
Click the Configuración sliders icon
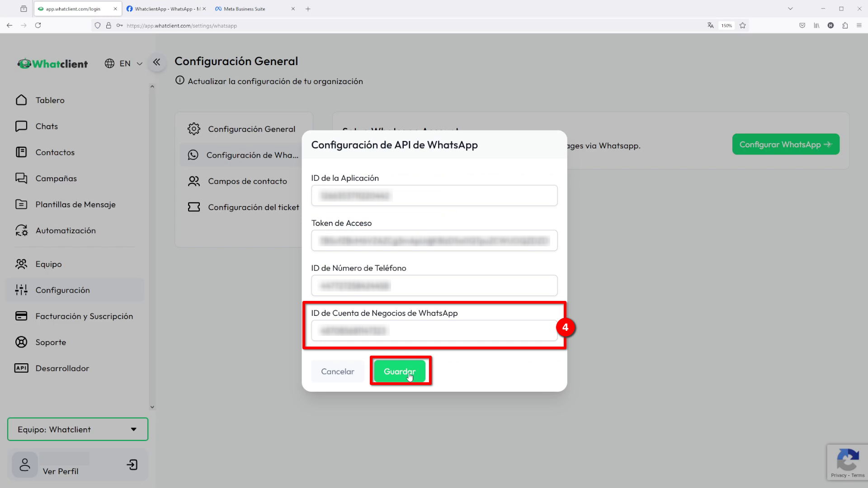(21, 290)
